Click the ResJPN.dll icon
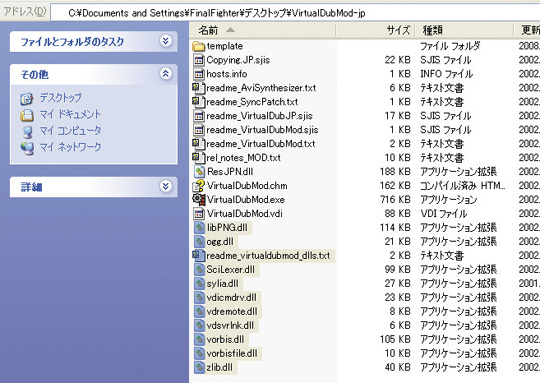 [x=199, y=172]
